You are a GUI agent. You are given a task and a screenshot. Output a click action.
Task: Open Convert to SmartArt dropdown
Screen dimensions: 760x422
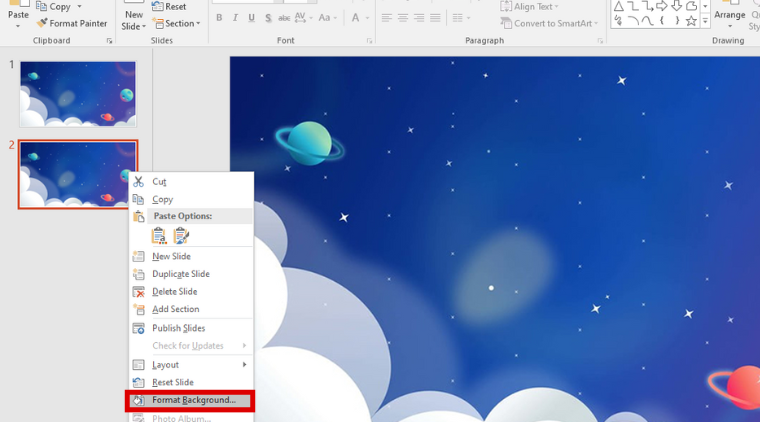pos(549,23)
